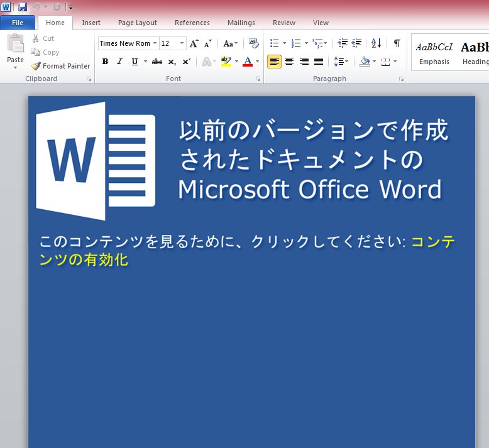Toggle Bold formatting
The width and height of the screenshot is (489, 448).
pos(105,62)
